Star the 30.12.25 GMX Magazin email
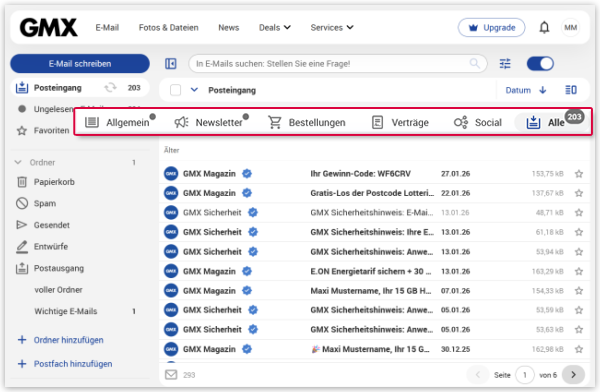The width and height of the screenshot is (600, 392). (579, 349)
